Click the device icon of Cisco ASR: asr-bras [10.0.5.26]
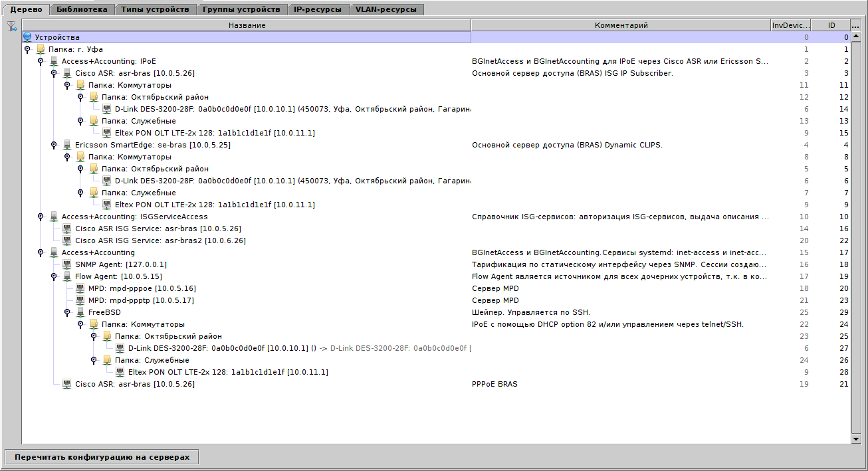 coord(66,73)
